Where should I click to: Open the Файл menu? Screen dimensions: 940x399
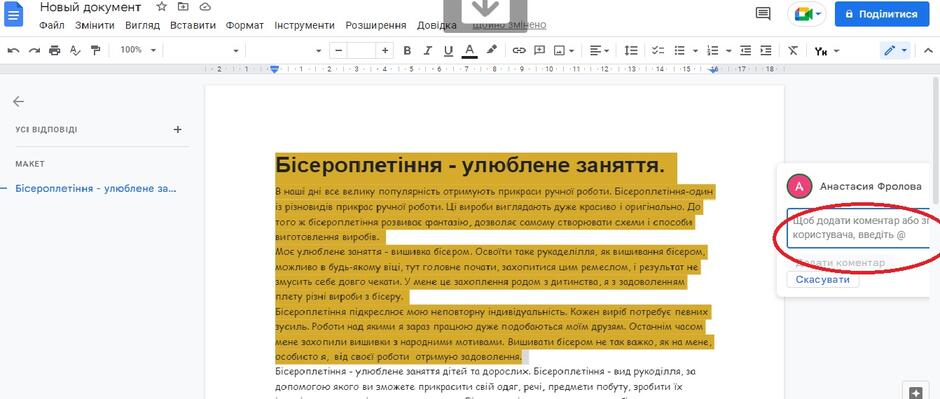(52, 25)
